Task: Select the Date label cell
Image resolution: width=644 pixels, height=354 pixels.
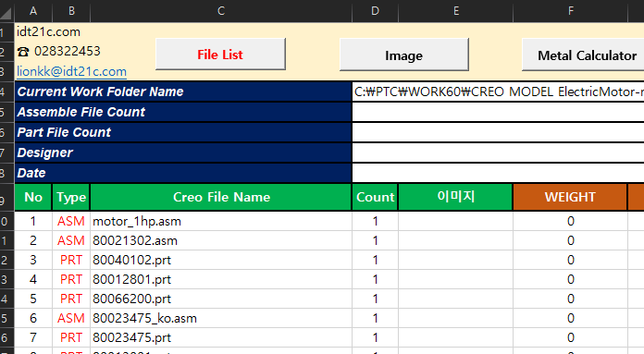Action: (x=183, y=173)
